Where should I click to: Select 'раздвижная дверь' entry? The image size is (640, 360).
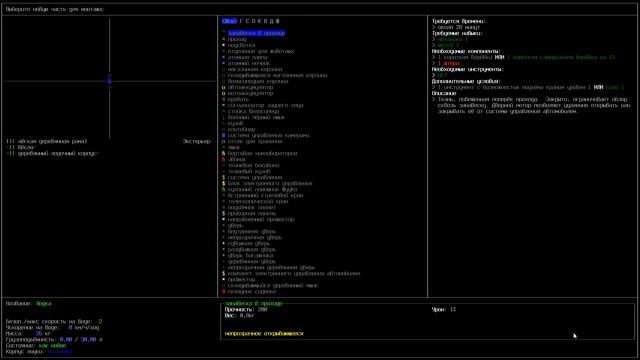pos(252,249)
